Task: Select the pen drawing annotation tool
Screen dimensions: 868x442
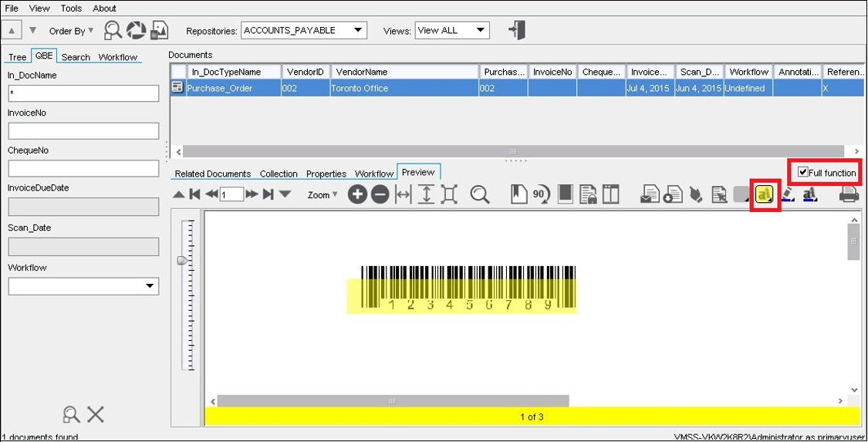Action: (x=788, y=194)
